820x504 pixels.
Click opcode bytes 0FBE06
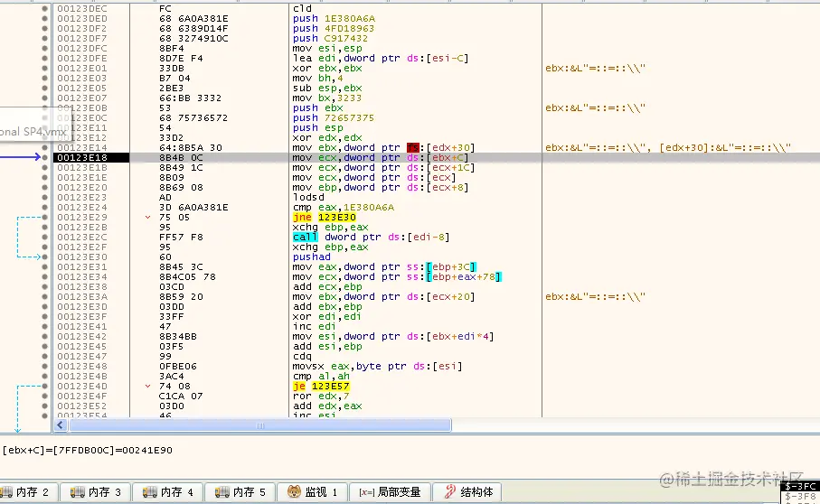[x=178, y=366]
